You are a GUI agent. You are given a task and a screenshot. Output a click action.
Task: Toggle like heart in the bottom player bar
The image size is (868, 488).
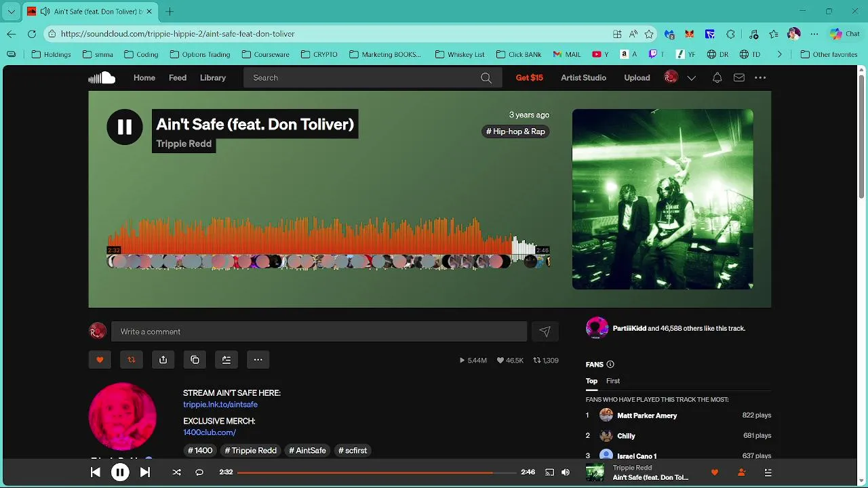click(x=714, y=472)
